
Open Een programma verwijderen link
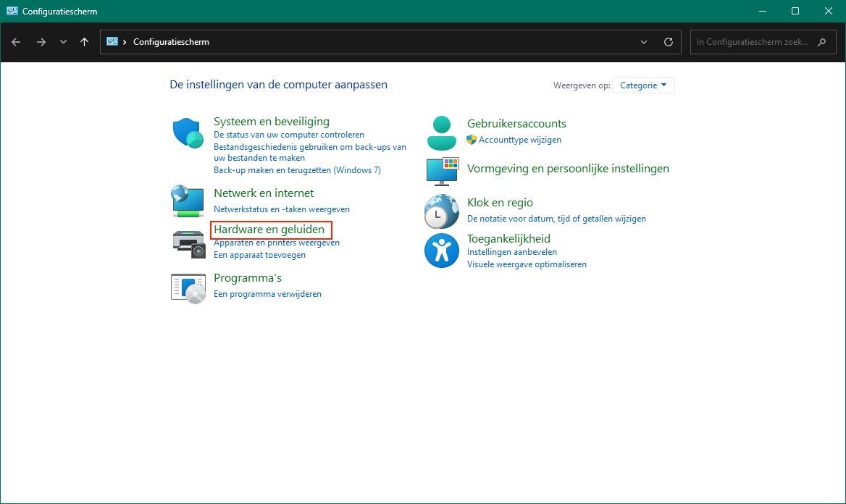coord(267,294)
